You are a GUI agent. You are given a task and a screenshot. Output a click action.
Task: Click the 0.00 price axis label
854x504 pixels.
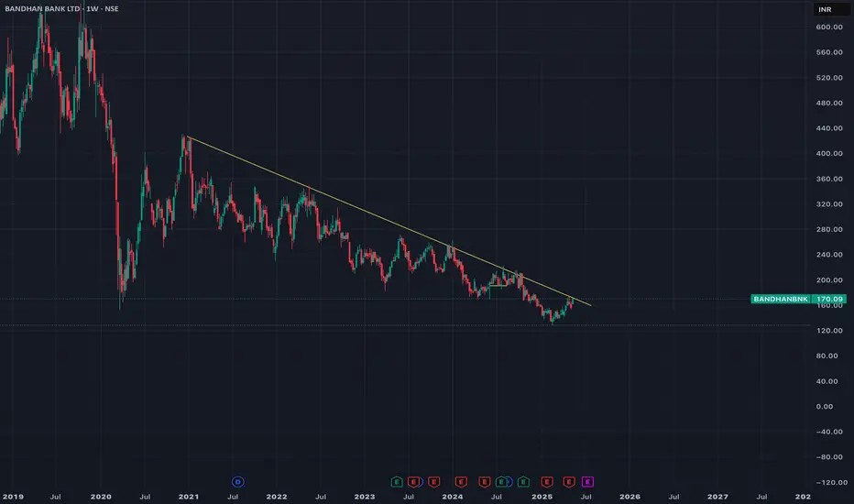click(824, 406)
